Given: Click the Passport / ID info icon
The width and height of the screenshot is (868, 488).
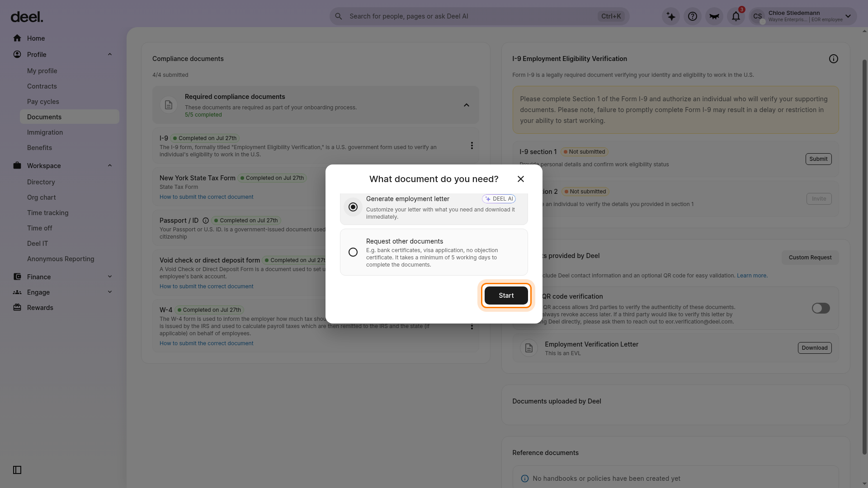Looking at the screenshot, I should click(x=206, y=221).
